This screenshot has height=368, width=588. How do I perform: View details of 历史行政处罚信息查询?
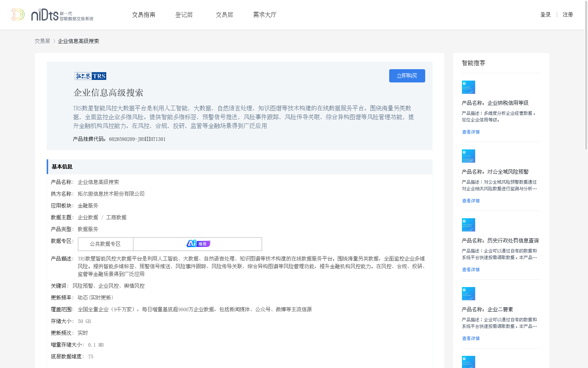(471, 270)
